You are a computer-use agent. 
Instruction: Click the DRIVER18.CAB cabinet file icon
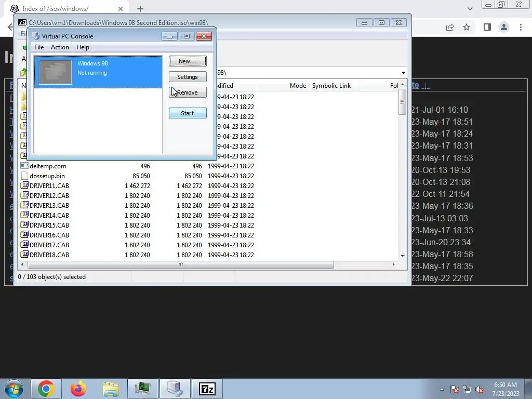click(x=24, y=254)
